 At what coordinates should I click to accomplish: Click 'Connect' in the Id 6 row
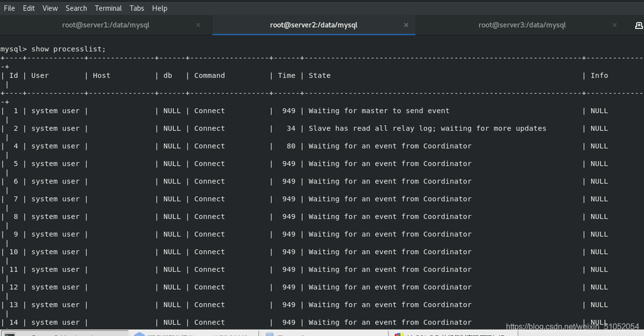point(210,181)
